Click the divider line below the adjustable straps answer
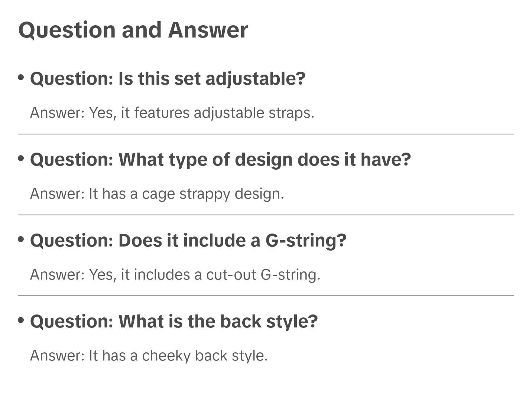This screenshot has width=532, height=398. pyautogui.click(x=266, y=134)
